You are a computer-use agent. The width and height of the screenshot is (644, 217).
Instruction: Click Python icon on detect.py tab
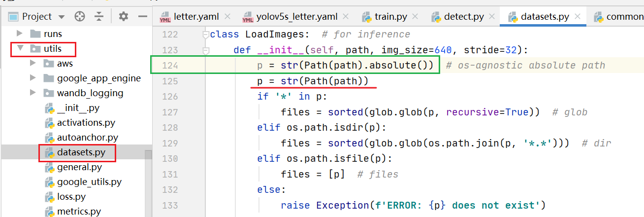tap(436, 17)
